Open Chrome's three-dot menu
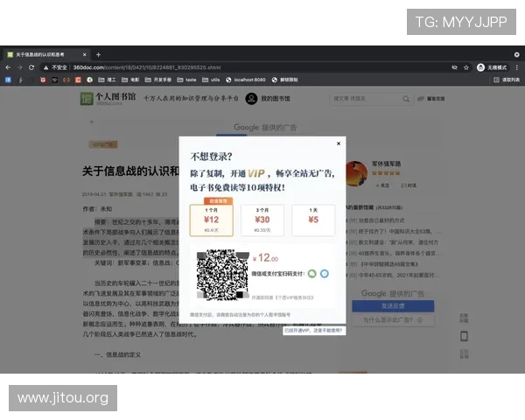The width and height of the screenshot is (525, 420). coord(517,67)
